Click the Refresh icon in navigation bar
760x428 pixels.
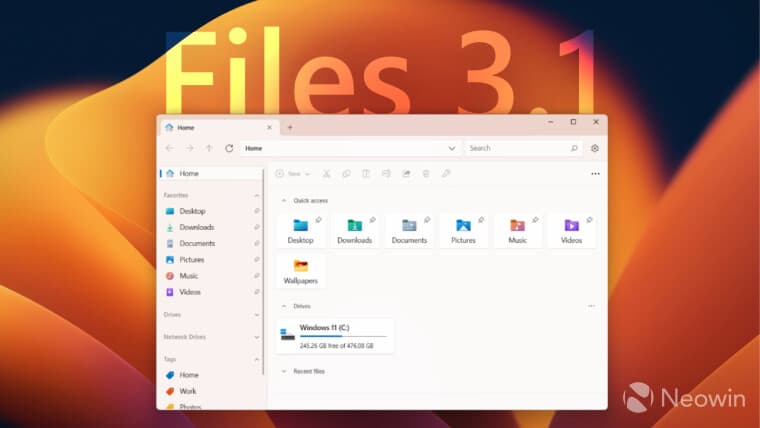coord(229,148)
